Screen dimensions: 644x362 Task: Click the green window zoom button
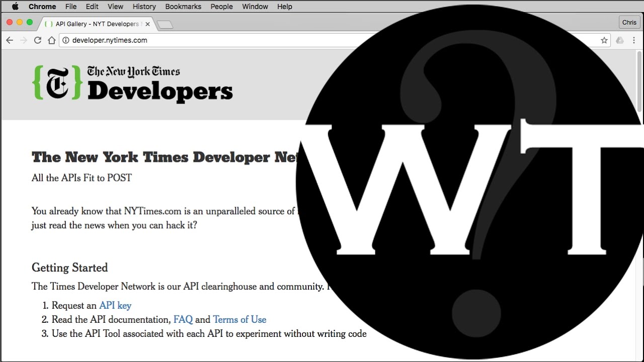[x=30, y=22]
